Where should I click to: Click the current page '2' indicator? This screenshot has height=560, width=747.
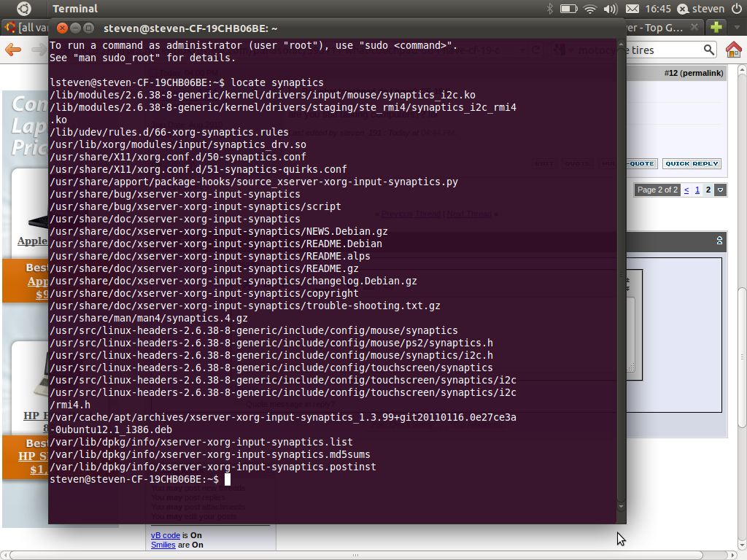tap(708, 190)
